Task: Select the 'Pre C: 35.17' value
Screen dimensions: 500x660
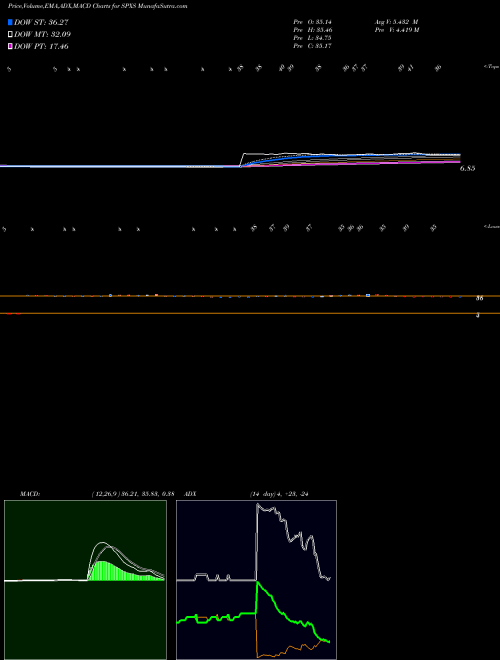Action: (313, 46)
